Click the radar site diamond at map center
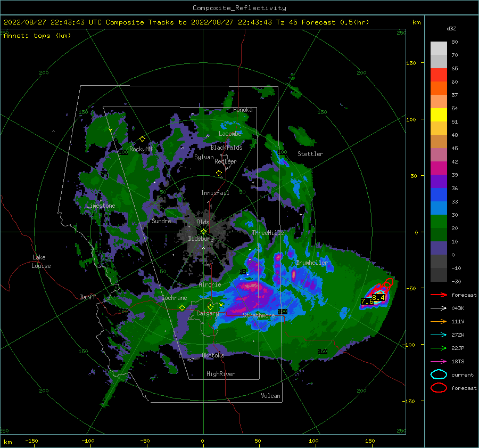Screen dimensions: 479x448 (x=203, y=232)
